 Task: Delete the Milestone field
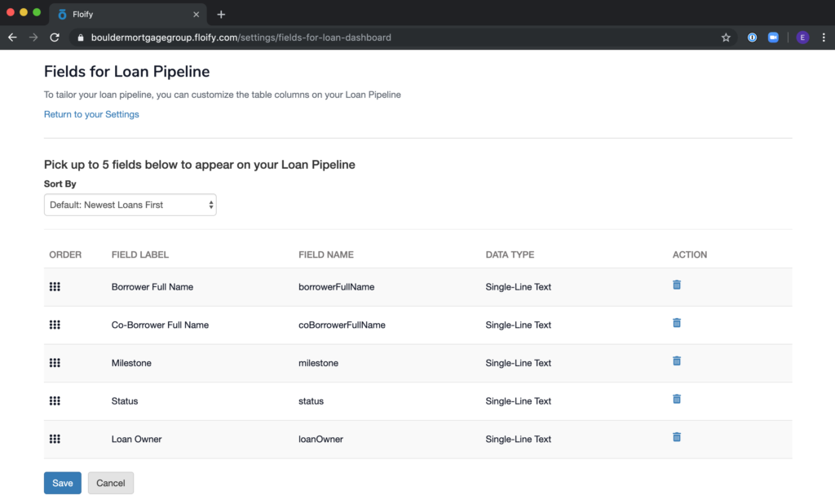click(x=676, y=360)
